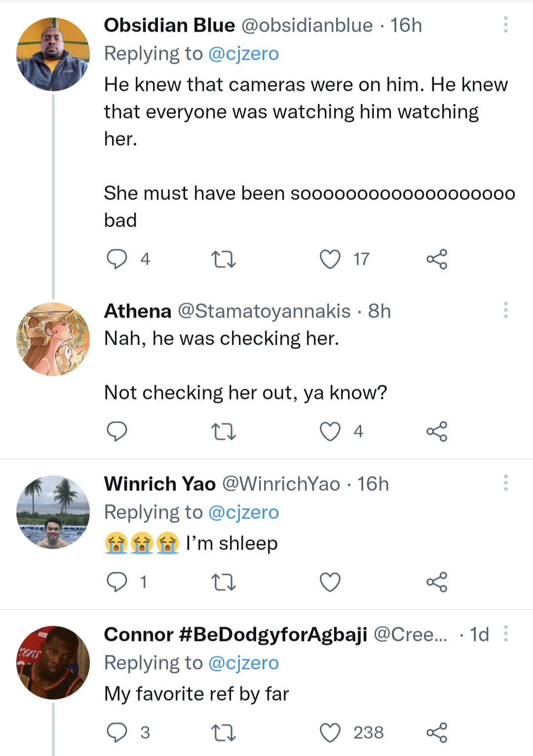Screen dimensions: 533x756
Task: Share Athena's tweet
Action: point(437,431)
